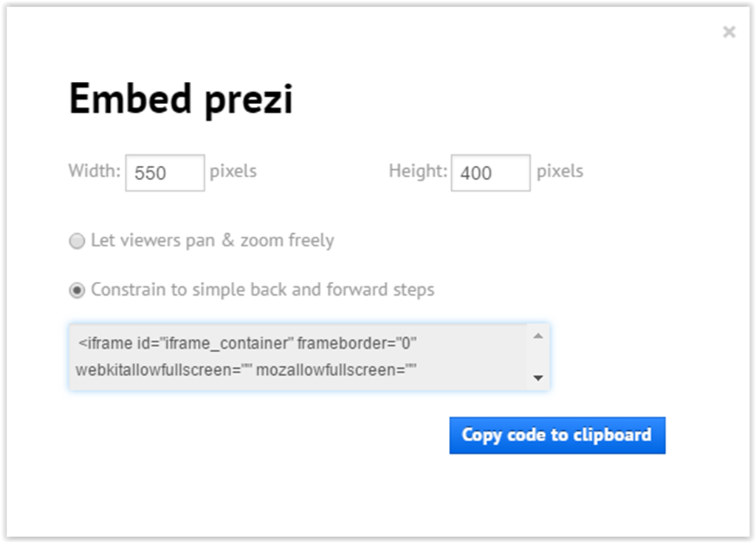Close the Embed prezi dialog
The width and height of the screenshot is (756, 543).
[x=729, y=32]
